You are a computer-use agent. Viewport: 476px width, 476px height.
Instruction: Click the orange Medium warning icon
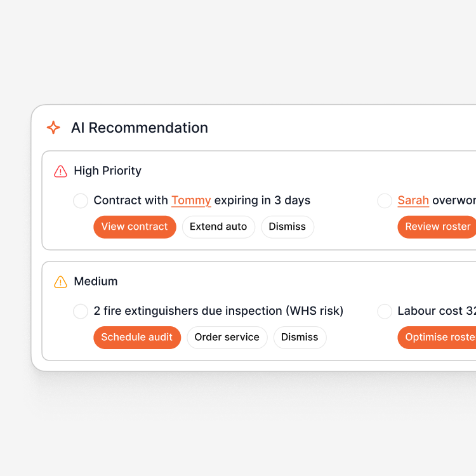tap(60, 281)
